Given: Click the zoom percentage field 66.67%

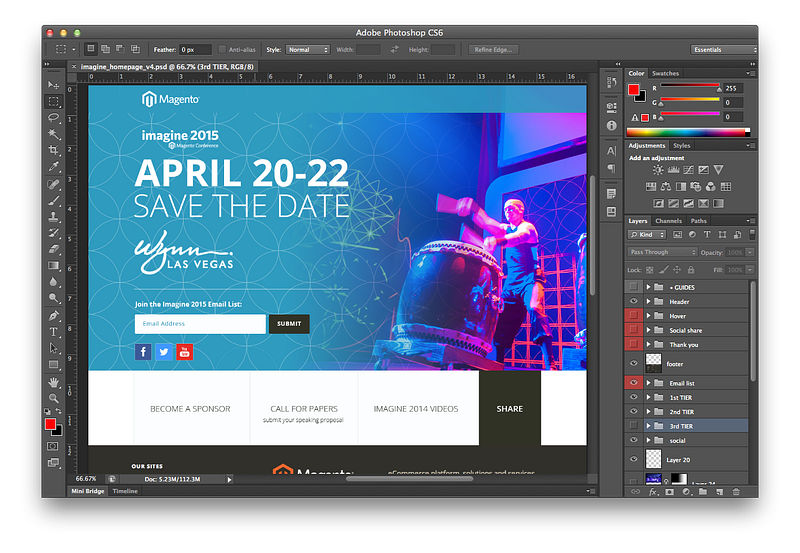Looking at the screenshot, I should click(86, 479).
